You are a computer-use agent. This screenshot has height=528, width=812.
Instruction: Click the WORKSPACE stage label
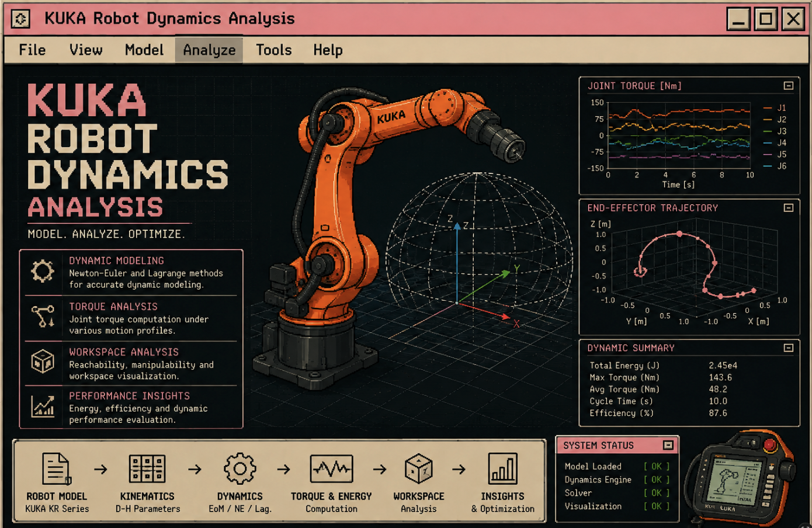pyautogui.click(x=419, y=496)
